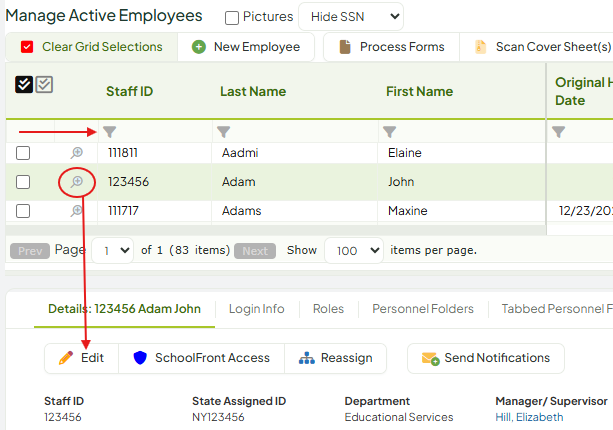Open the Hide SSN dropdown
The height and width of the screenshot is (430, 613).
click(x=351, y=17)
